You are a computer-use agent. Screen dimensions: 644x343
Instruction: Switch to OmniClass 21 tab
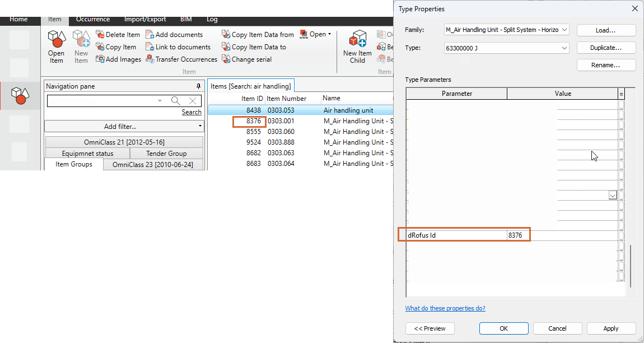(124, 142)
